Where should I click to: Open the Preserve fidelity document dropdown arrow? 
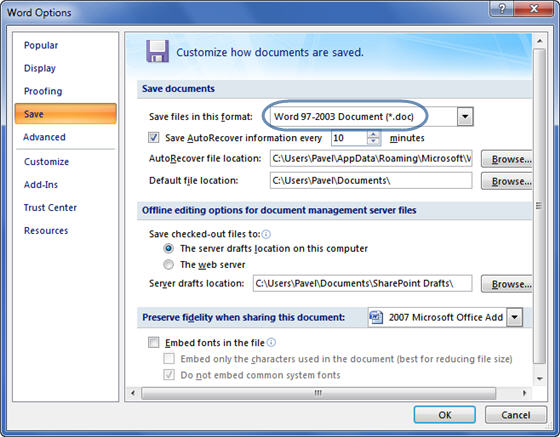coord(514,317)
